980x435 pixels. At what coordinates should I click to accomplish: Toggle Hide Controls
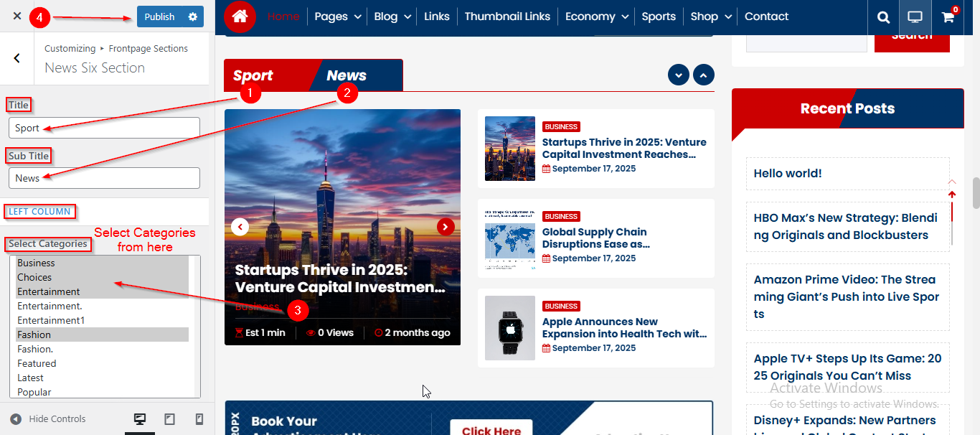point(49,419)
